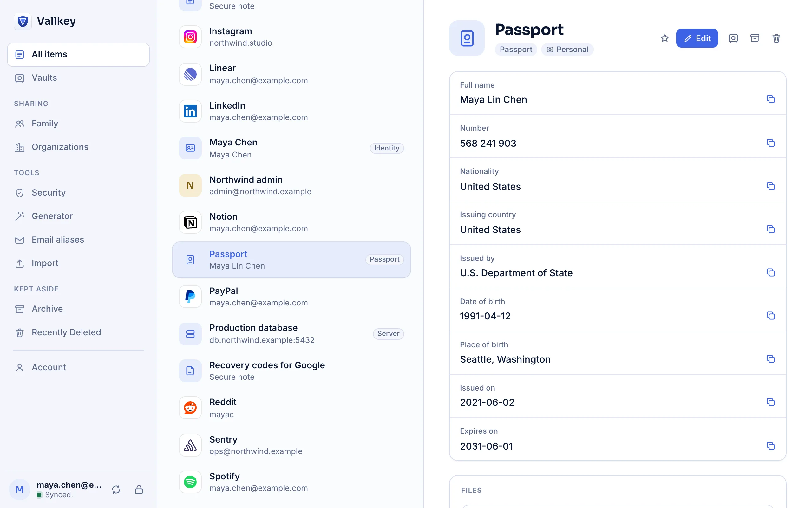Copy the Issued on date
812x508 pixels.
click(x=770, y=402)
